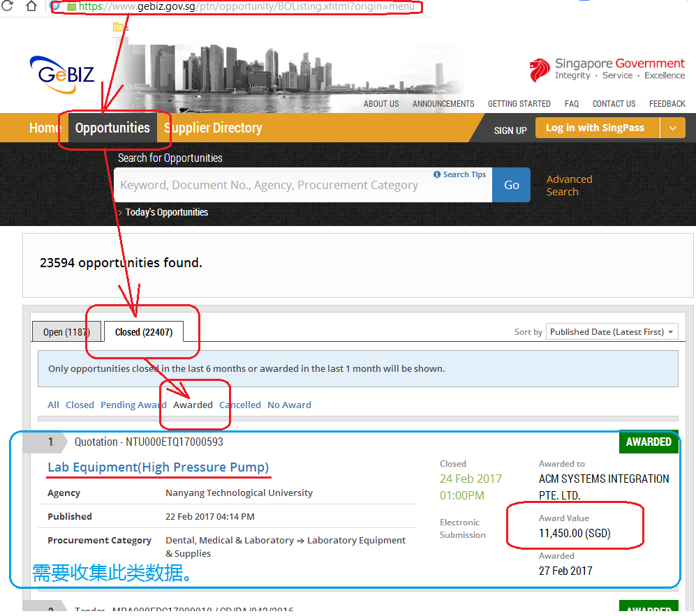Click the Singapore Government lion logo

(540, 70)
